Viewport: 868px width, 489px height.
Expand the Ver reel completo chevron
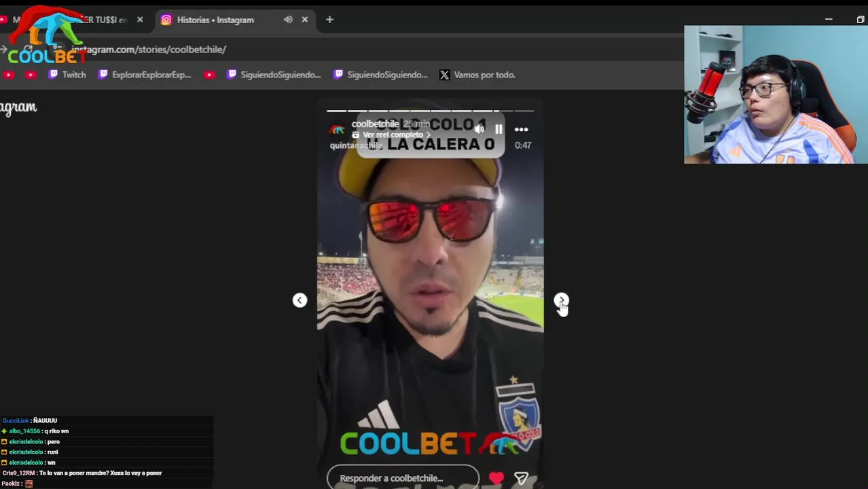pyautogui.click(x=428, y=134)
